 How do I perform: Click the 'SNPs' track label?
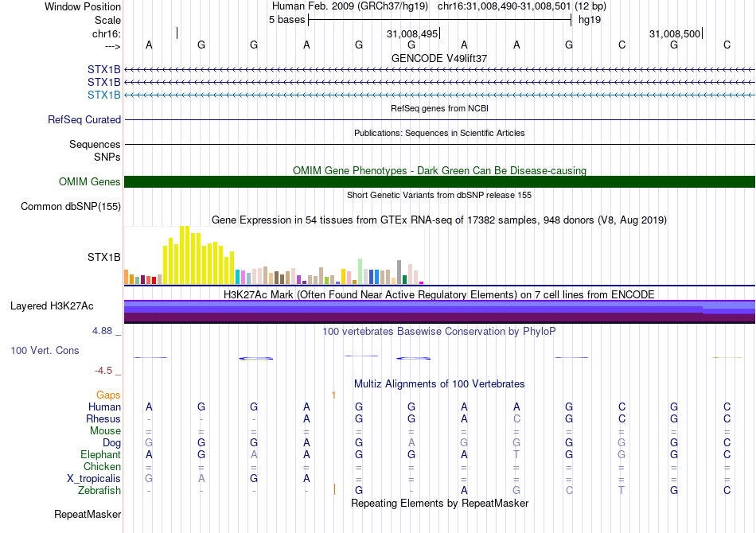[x=107, y=157]
